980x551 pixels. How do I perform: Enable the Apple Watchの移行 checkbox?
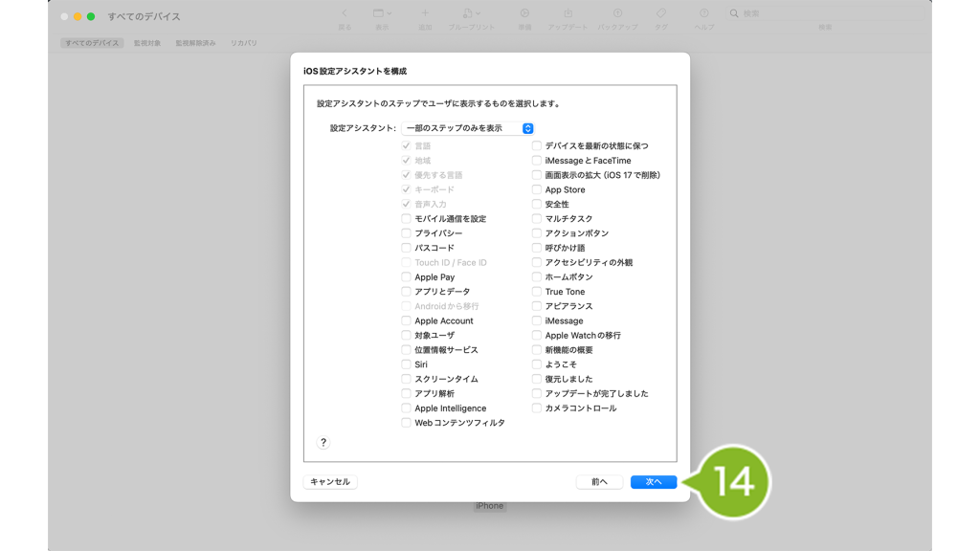(x=537, y=336)
